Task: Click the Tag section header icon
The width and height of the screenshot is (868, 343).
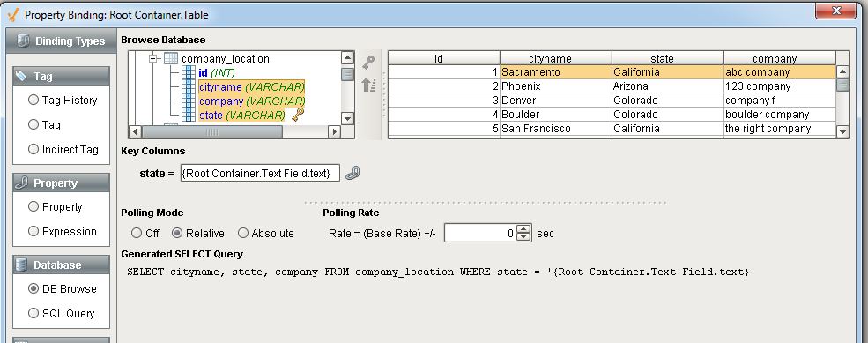Action: [x=21, y=76]
